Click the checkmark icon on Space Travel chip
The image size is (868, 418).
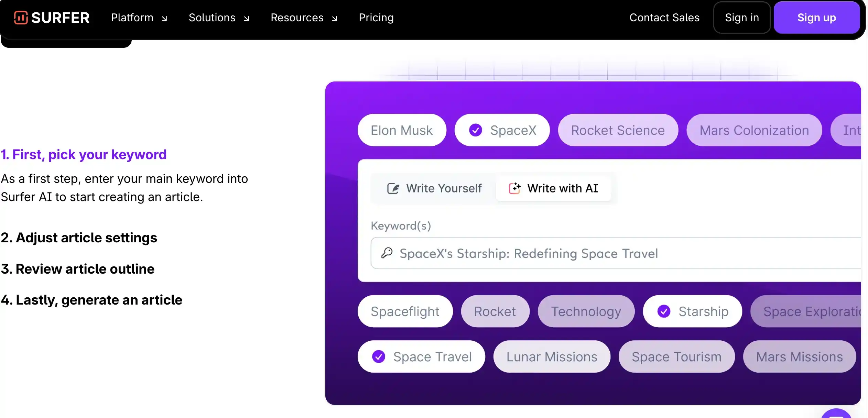coord(379,357)
